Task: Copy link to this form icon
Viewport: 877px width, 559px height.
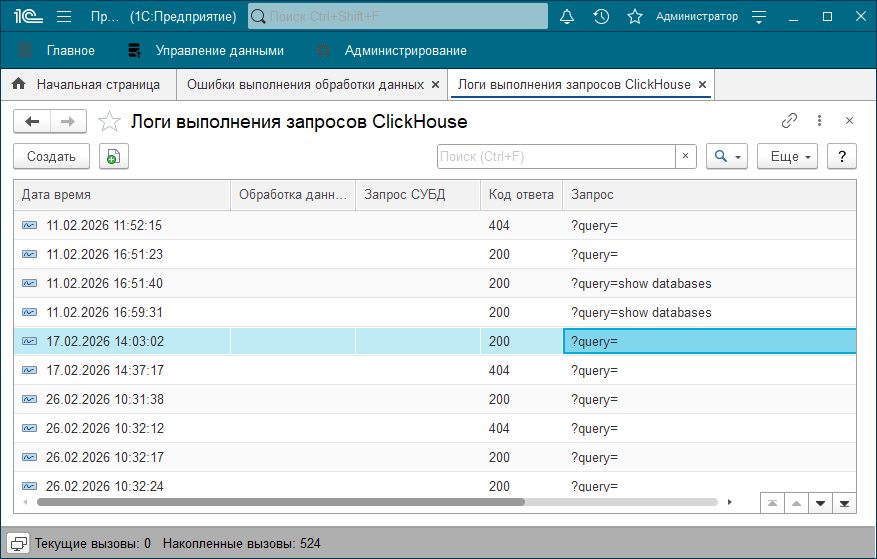Action: 789,120
